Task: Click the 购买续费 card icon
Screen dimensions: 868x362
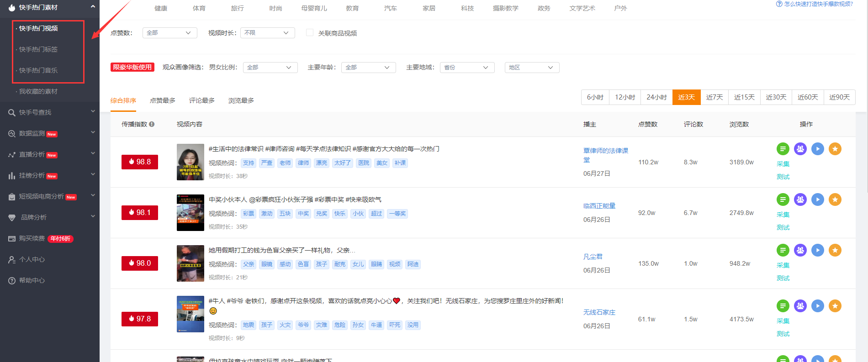Action: (x=12, y=239)
